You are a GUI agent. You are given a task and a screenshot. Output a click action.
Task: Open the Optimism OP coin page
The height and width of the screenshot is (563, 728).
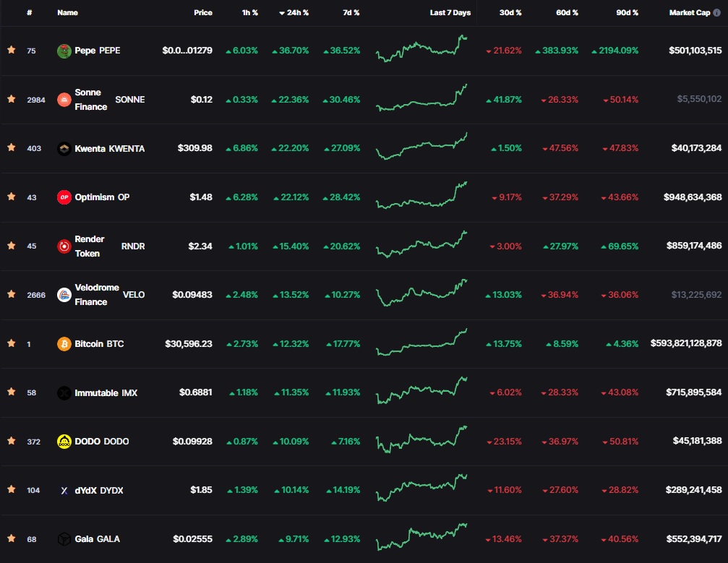pos(102,197)
